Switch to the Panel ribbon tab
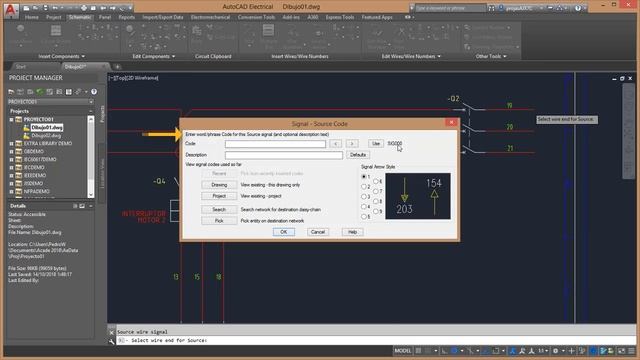This screenshot has width=640, height=360. [x=105, y=17]
